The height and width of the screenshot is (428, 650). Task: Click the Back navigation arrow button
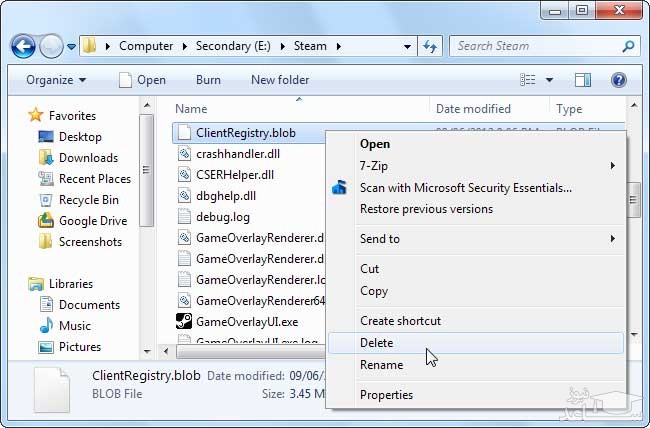click(x=23, y=46)
